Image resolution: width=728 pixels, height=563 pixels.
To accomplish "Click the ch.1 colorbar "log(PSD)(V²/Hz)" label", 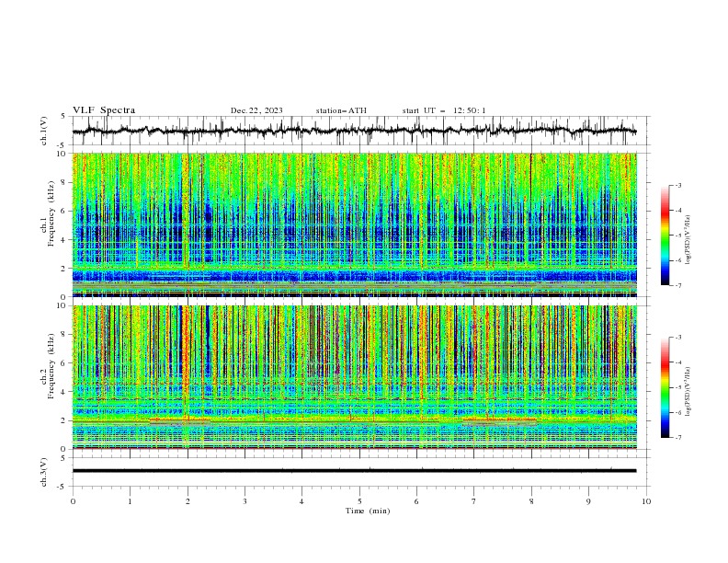I will point(688,240).
